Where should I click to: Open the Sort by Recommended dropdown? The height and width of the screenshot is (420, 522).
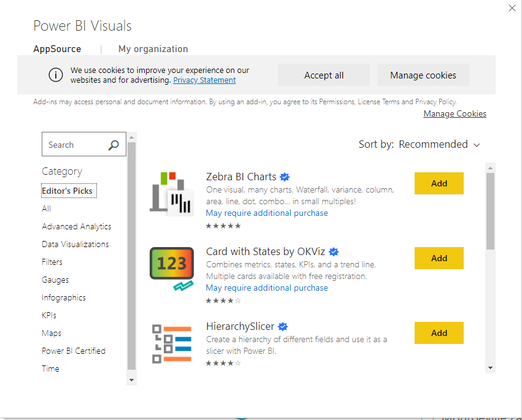[439, 145]
